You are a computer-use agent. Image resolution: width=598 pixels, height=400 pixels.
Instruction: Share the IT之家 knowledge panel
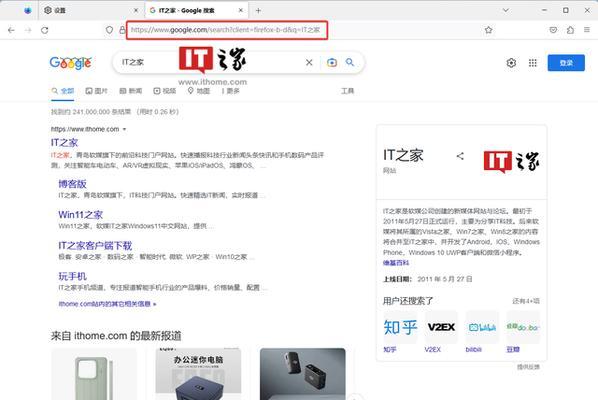coord(460,156)
